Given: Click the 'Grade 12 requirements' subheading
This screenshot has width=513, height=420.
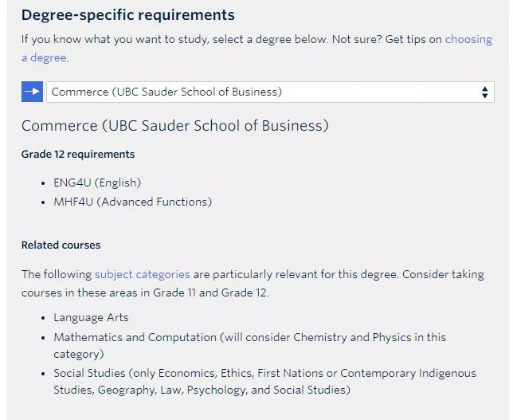Looking at the screenshot, I should pos(78,154).
